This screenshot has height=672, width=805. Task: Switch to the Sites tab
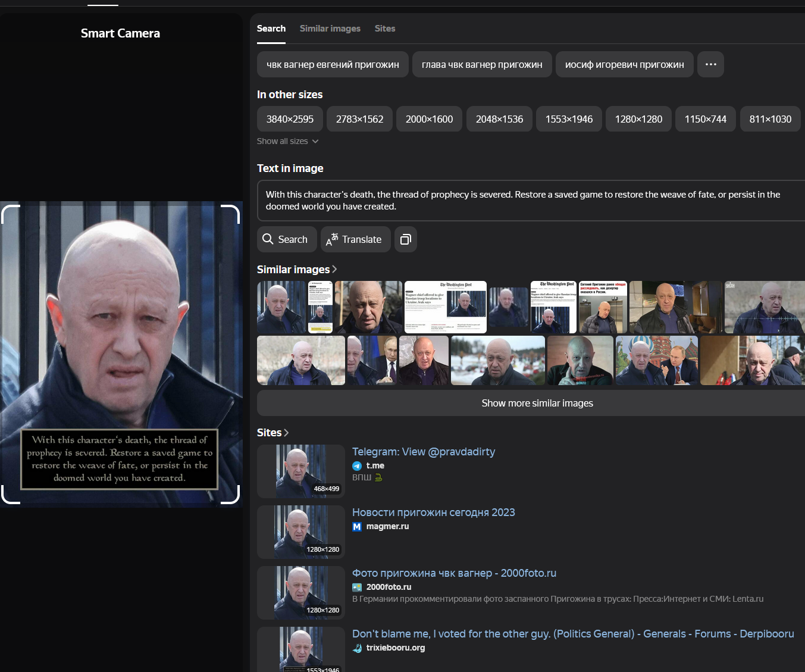coord(384,29)
